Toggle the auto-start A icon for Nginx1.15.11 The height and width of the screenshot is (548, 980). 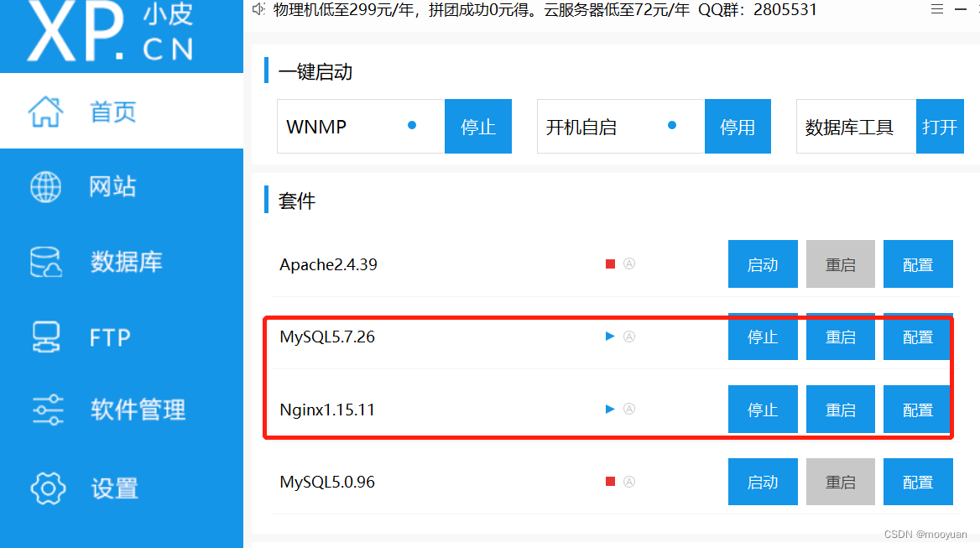click(629, 409)
